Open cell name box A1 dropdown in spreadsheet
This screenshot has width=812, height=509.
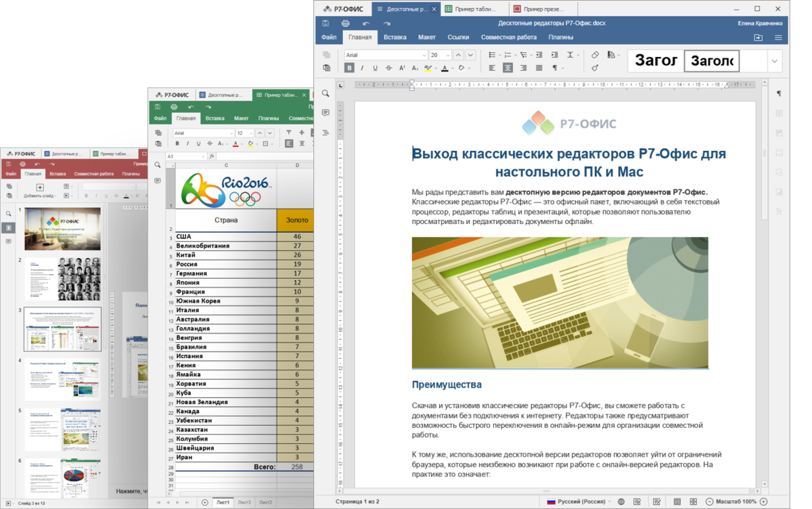[202, 156]
